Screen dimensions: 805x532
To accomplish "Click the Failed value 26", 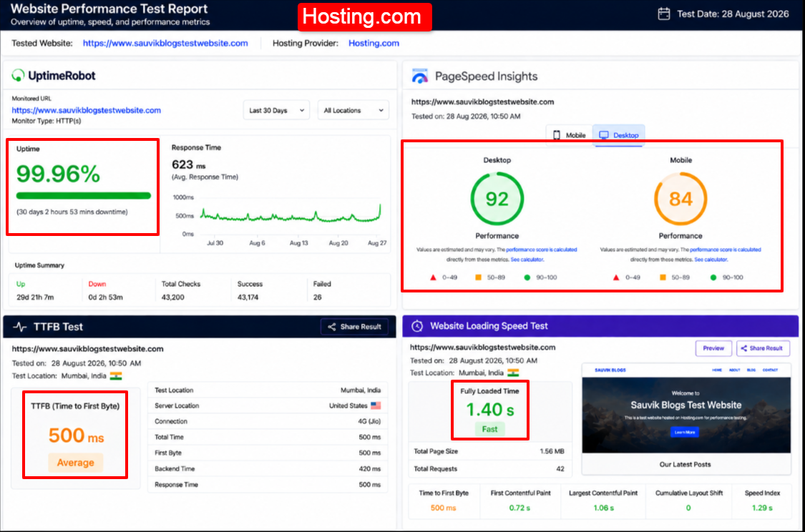I will click(317, 297).
